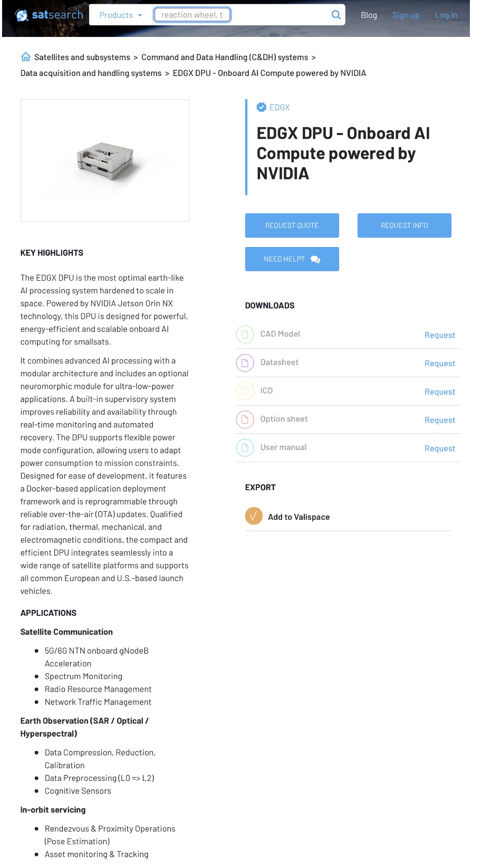The width and height of the screenshot is (491, 868).
Task: Open the Blog menu item
Action: coord(369,15)
